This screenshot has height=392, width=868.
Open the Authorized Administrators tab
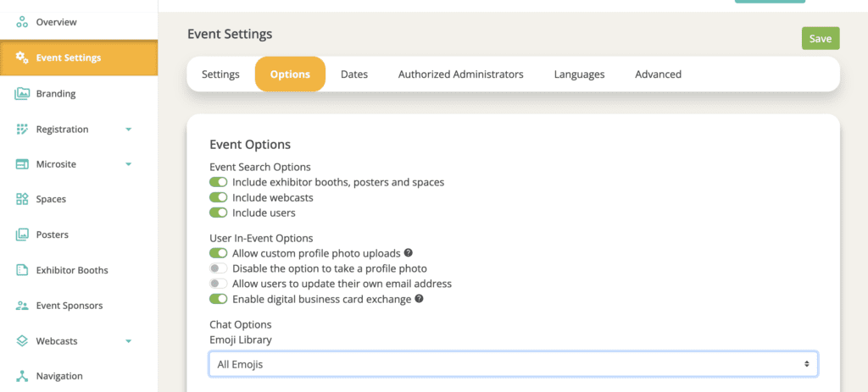tap(460, 75)
